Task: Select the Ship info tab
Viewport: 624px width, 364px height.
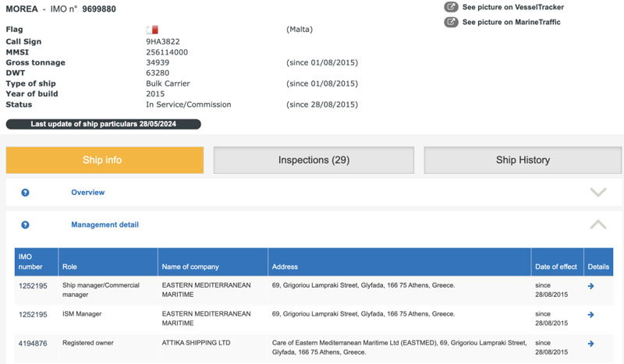Action: (105, 160)
